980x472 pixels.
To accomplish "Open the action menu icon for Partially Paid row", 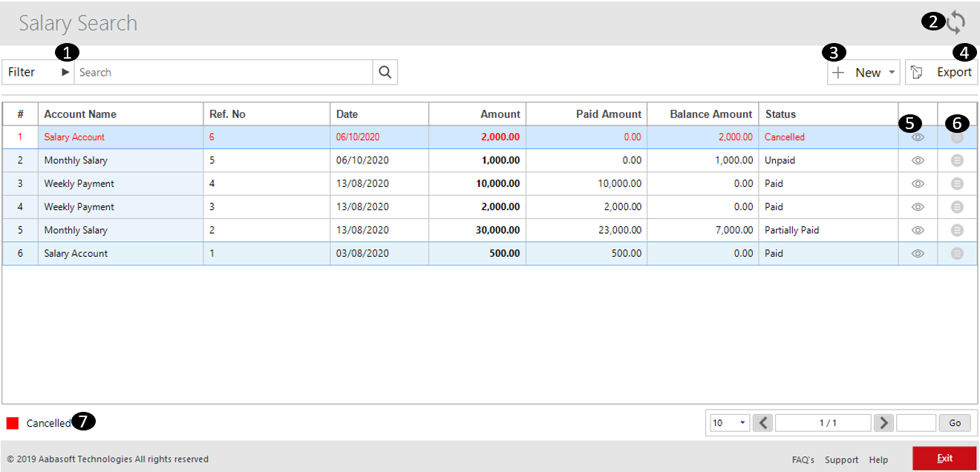I will [x=957, y=230].
